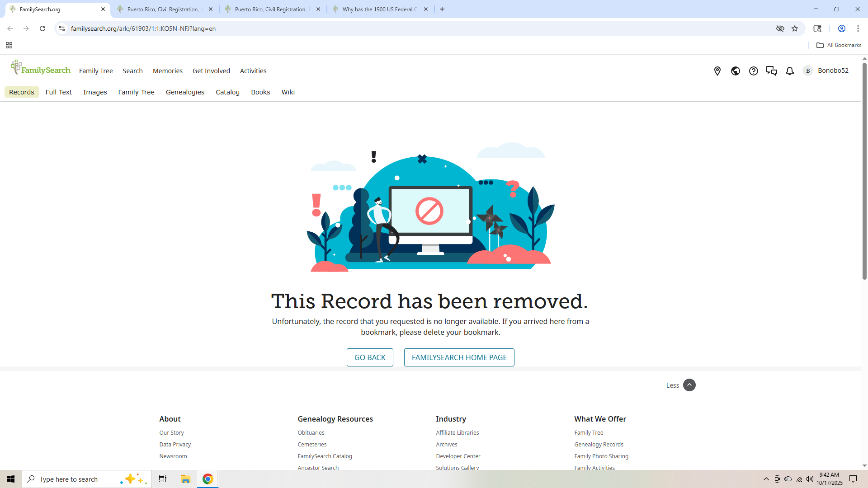The width and height of the screenshot is (868, 488).
Task: Click the third-party cookies blocked eye icon
Action: (x=780, y=28)
